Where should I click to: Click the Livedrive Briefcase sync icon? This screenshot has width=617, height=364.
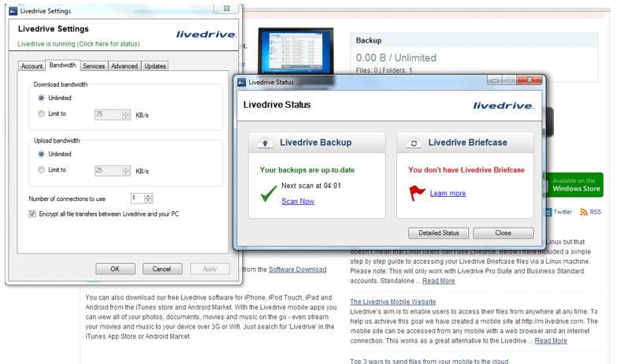click(x=414, y=143)
